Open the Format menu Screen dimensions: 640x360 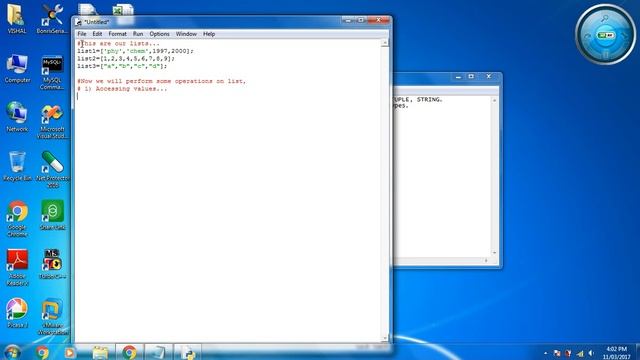pos(118,34)
